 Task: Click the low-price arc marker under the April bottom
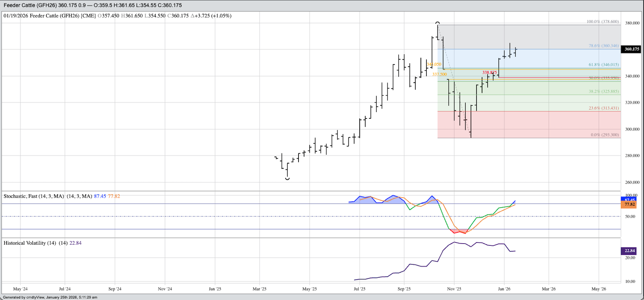[x=287, y=179]
